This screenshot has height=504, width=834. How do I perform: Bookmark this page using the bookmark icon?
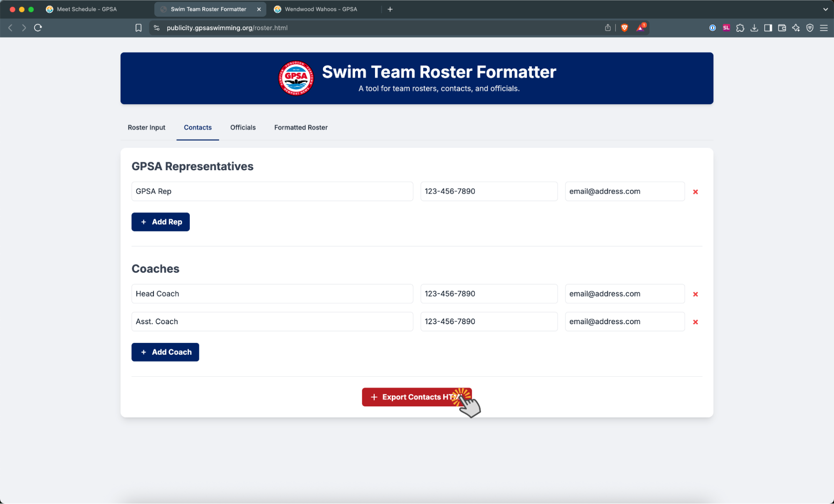(139, 28)
